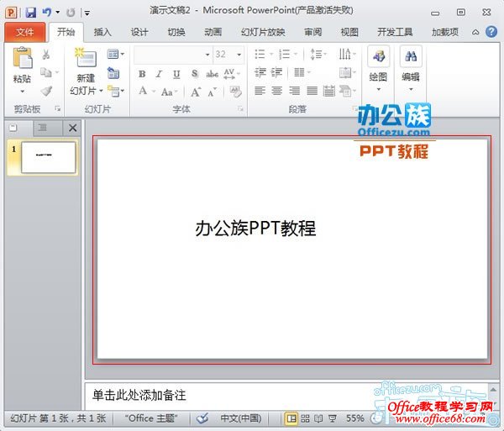Open the File (文件) menu button
Viewport: 504px width, 431px height.
click(x=24, y=33)
